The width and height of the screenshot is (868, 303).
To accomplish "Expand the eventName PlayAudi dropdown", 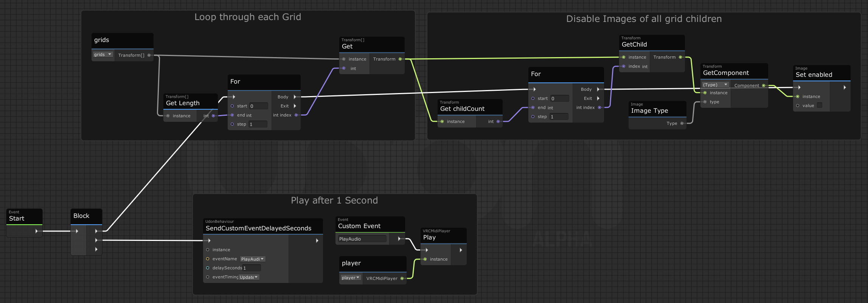I will pyautogui.click(x=252, y=259).
